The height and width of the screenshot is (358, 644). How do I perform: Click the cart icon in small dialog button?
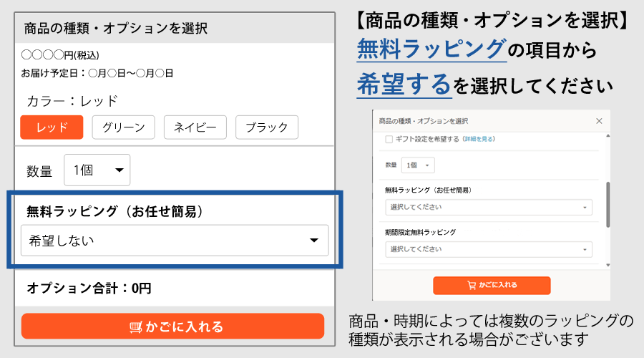[471, 285]
